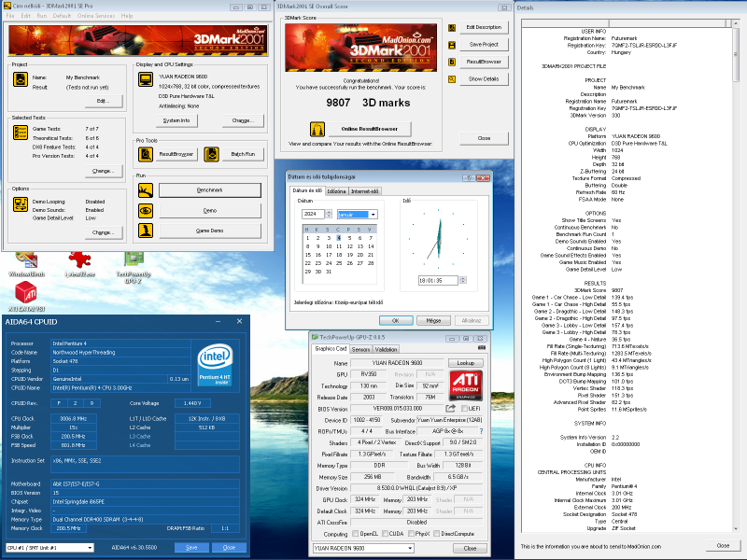Click the year spinner in date dialog
Screen dimensions: 747x560
[x=329, y=215]
